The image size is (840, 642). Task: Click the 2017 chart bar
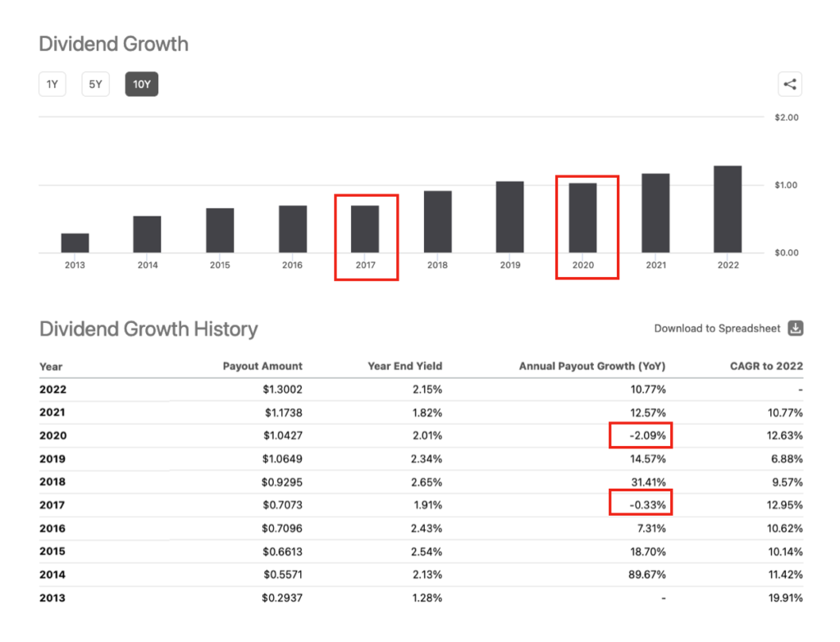click(x=365, y=229)
